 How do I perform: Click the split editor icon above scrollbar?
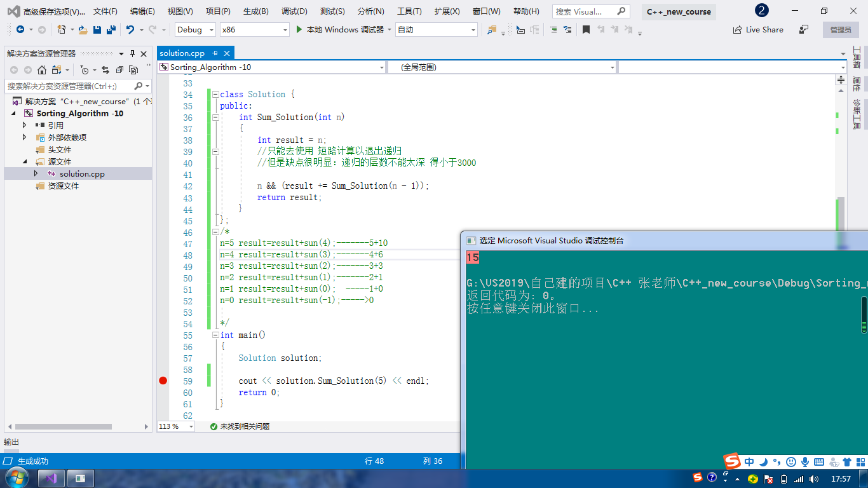coord(841,80)
